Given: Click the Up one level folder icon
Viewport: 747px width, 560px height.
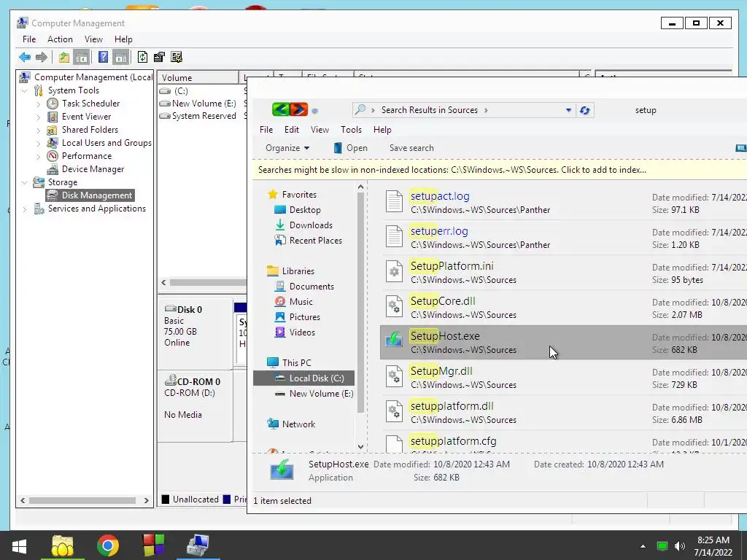Looking at the screenshot, I should 64,58.
